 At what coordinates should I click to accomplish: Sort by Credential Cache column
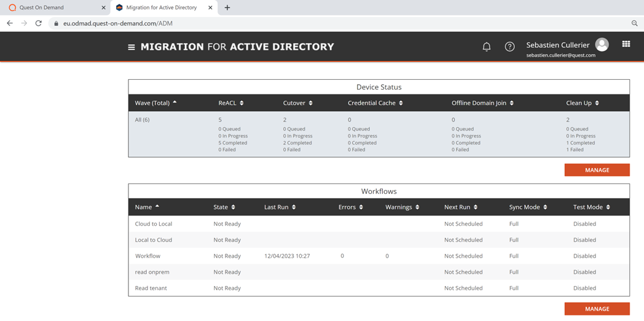(375, 103)
